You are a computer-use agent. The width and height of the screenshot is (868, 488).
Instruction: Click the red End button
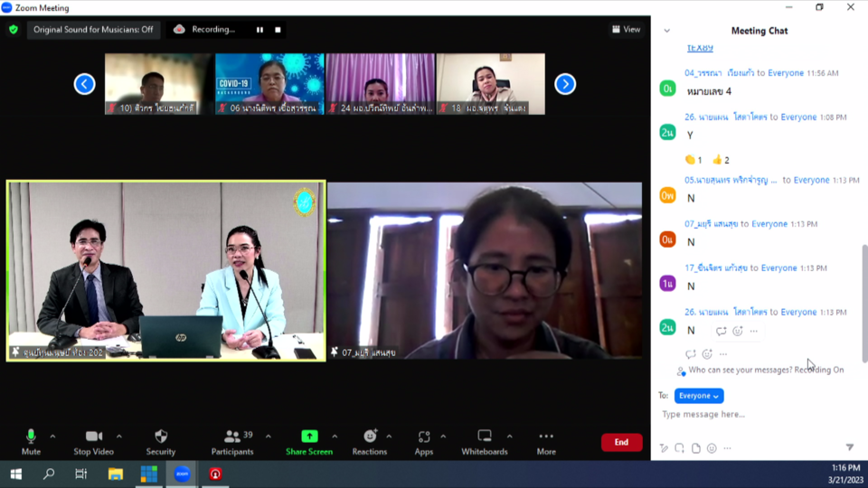[x=621, y=442]
